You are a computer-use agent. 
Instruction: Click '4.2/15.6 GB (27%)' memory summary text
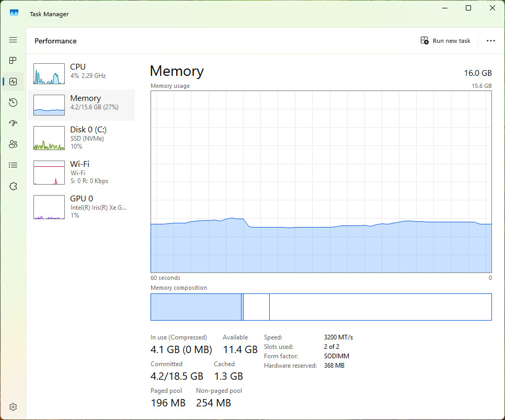(x=95, y=107)
